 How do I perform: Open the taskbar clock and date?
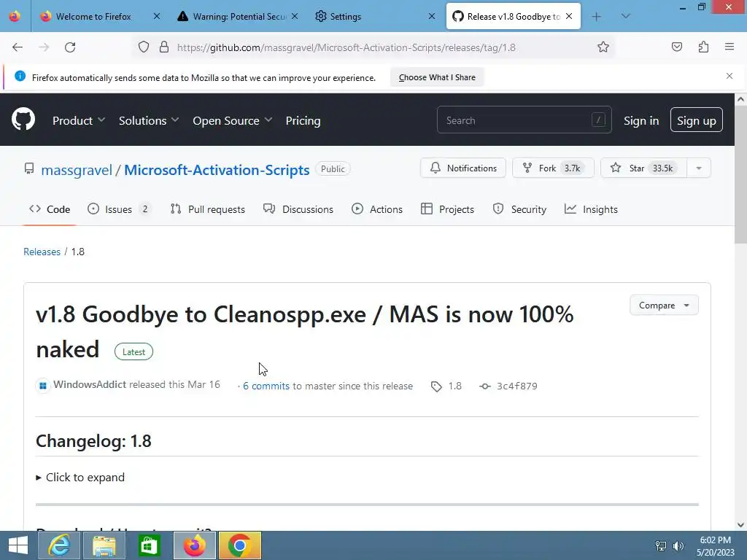pos(715,545)
